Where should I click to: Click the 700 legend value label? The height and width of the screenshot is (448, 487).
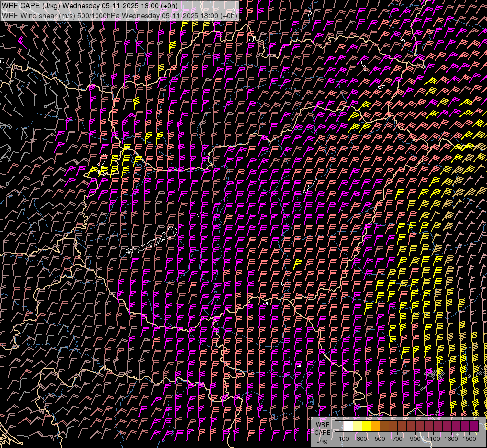(397, 439)
